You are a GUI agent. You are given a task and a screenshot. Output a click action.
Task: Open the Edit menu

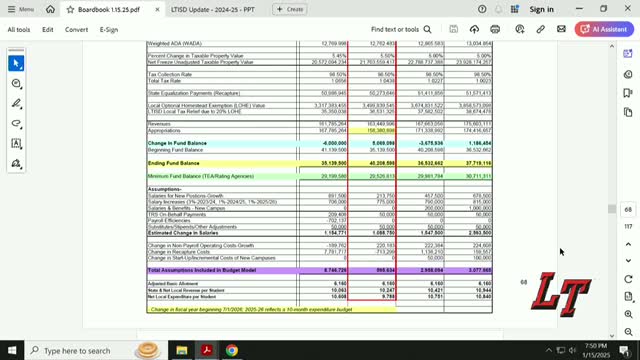tap(48, 29)
